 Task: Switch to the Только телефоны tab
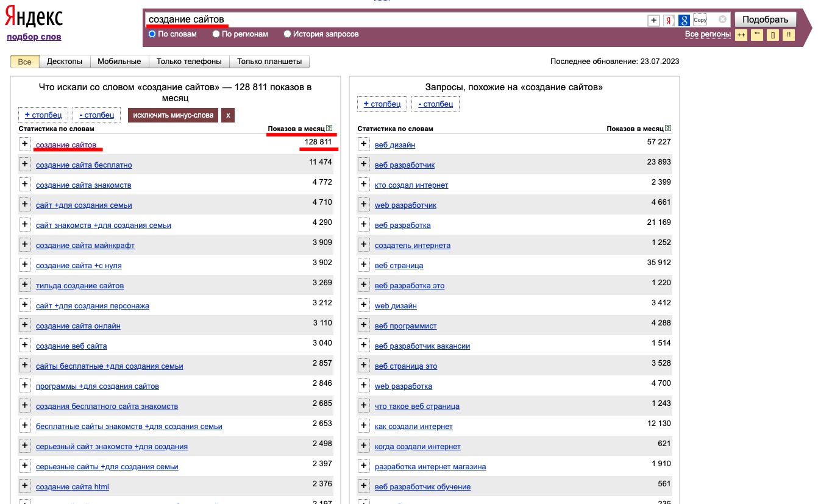189,62
